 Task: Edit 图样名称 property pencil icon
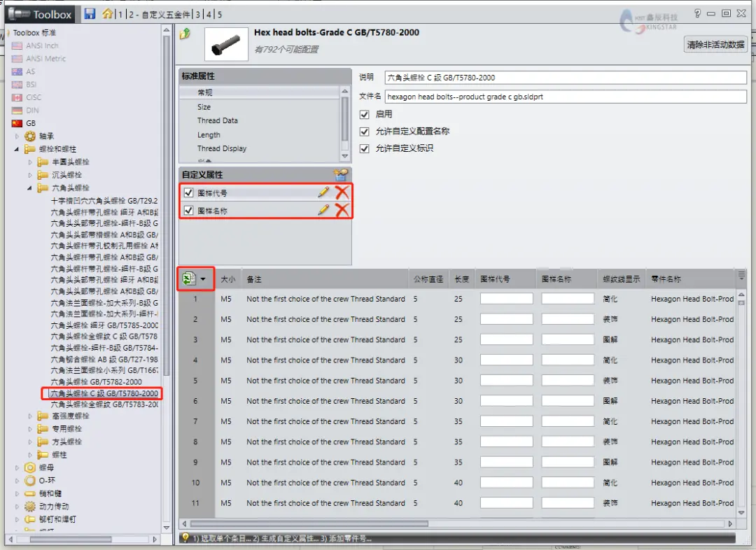tap(323, 210)
